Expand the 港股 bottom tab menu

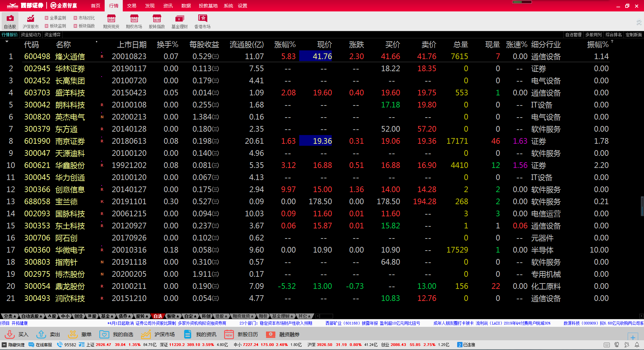click(x=221, y=316)
